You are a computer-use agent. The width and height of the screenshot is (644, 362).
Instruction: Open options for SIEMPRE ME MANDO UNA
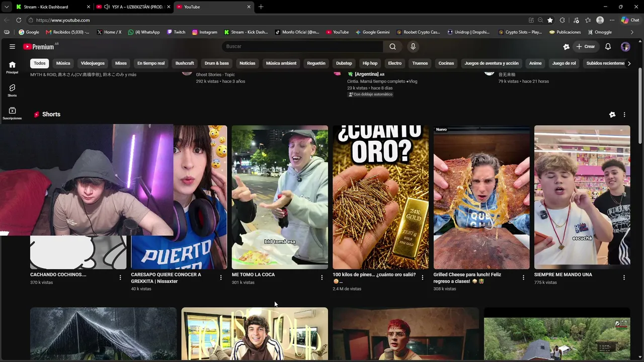[x=624, y=277]
